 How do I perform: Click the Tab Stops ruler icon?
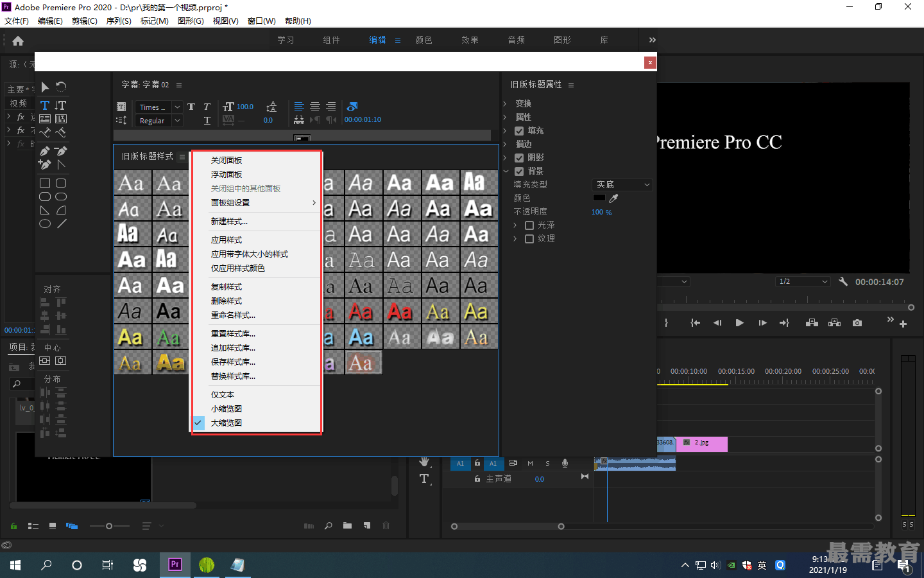pos(299,120)
